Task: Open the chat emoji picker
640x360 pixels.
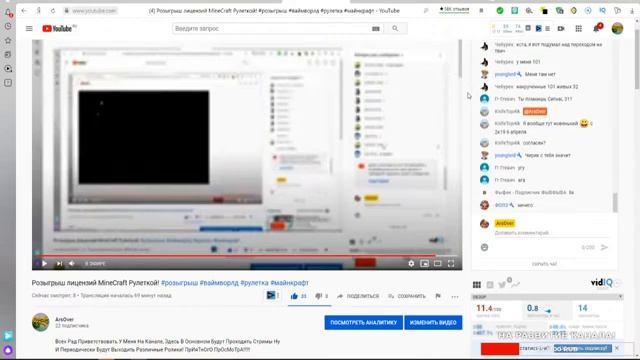Action: coord(484,247)
